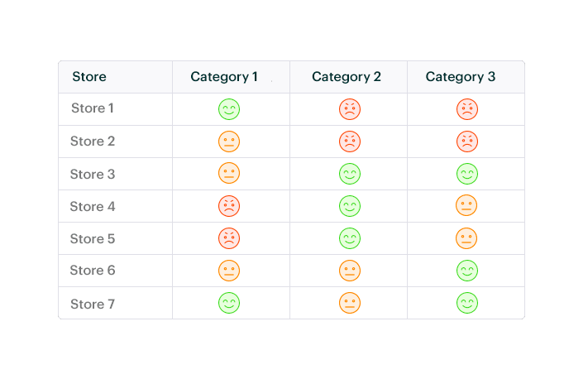Image resolution: width=588 pixels, height=379 pixels.
Task: Click Store 2 Category 3 red angry face
Action: pos(467,142)
